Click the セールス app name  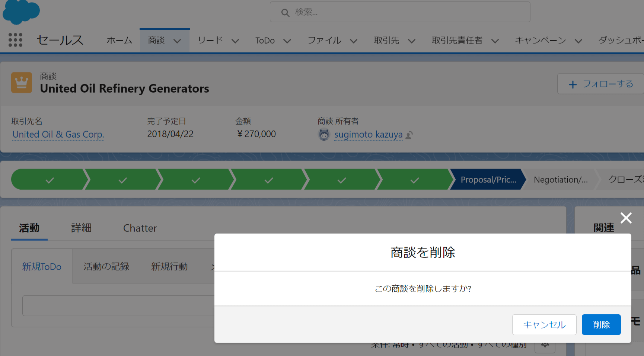60,40
